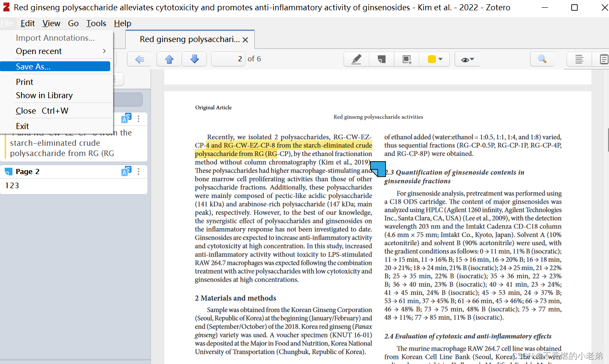The image size is (609, 364).
Task: Click the text lines pane icon
Action: pos(579,59)
